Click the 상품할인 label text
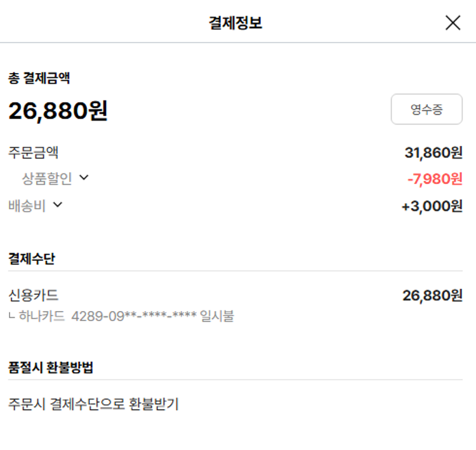 [47, 179]
